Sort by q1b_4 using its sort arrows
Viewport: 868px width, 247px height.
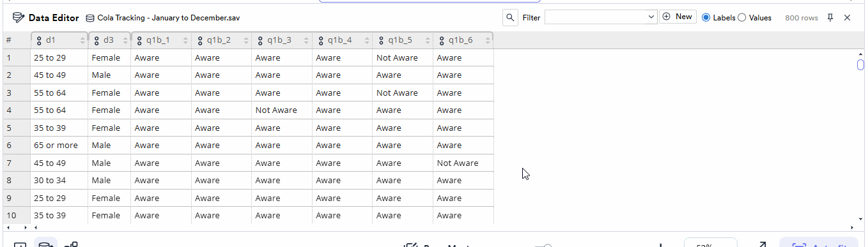click(x=367, y=41)
